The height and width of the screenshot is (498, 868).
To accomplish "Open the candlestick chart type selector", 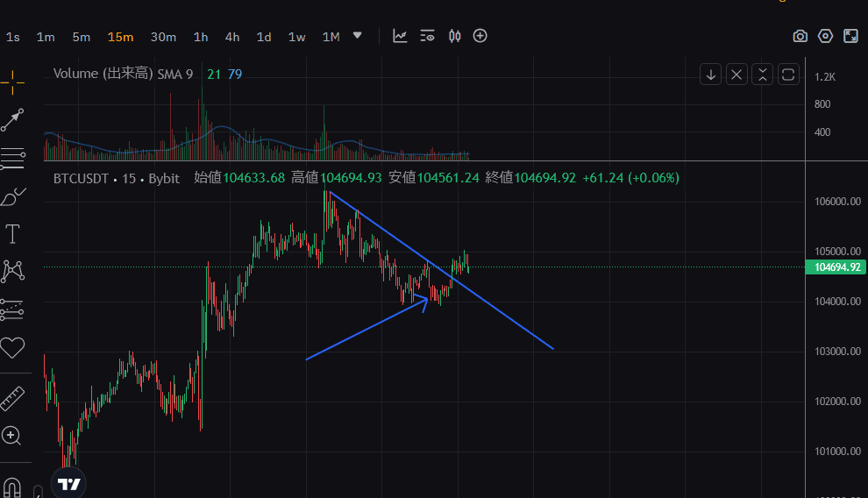I will (454, 36).
